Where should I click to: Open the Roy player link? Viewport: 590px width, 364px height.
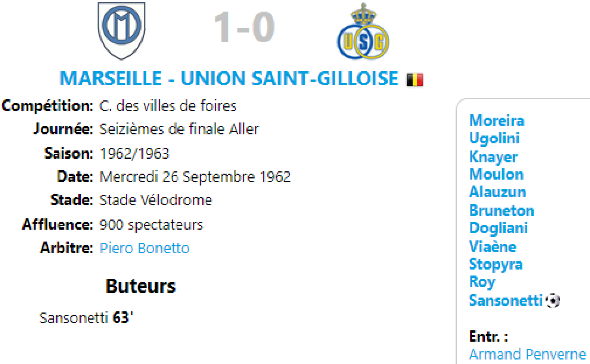(x=482, y=282)
